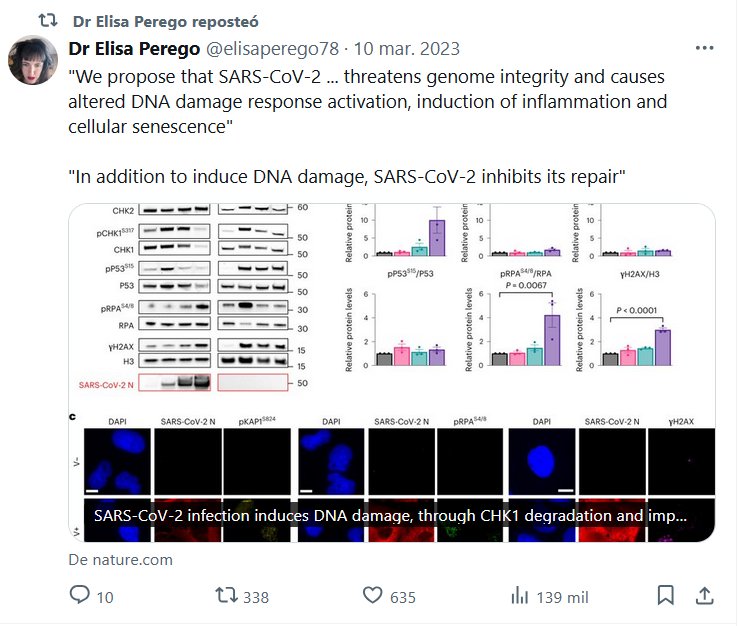
Task: Click the 338 reposts count
Action: (x=256, y=597)
